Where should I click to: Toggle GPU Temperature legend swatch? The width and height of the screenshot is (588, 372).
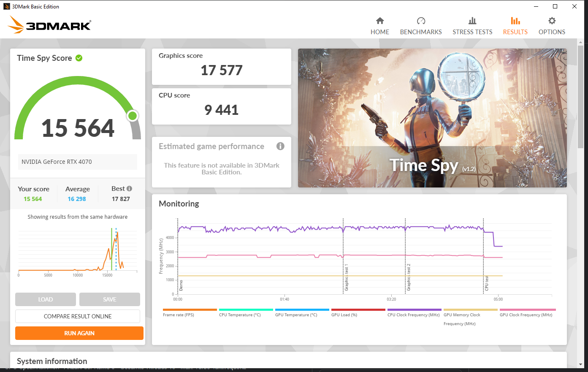302,310
